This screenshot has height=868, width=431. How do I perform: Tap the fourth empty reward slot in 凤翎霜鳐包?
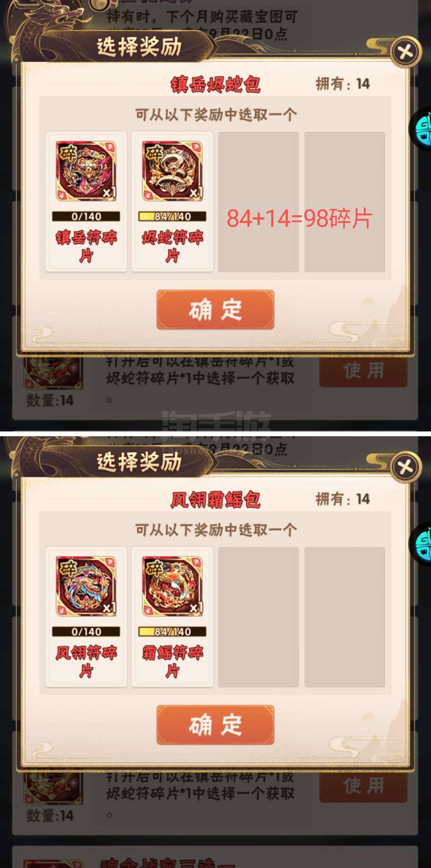click(345, 617)
